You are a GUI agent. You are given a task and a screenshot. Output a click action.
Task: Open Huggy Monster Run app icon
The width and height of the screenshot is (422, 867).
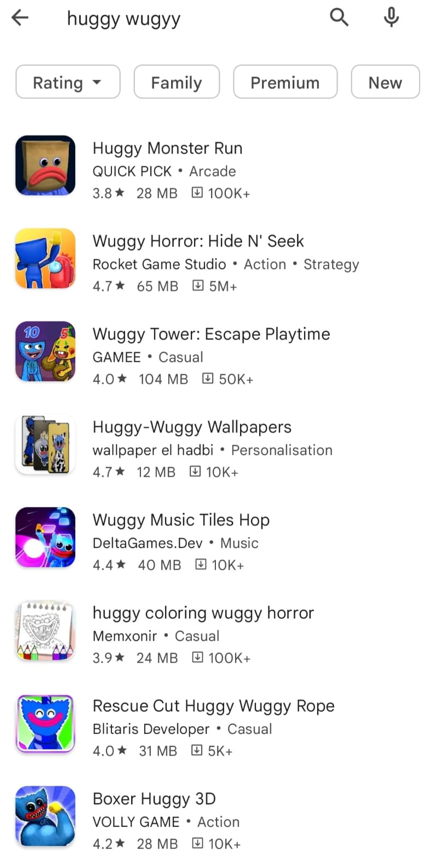tap(45, 165)
